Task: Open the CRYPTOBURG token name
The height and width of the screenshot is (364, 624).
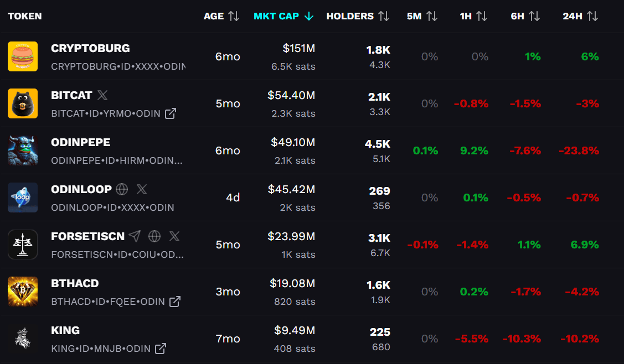Action: click(90, 48)
